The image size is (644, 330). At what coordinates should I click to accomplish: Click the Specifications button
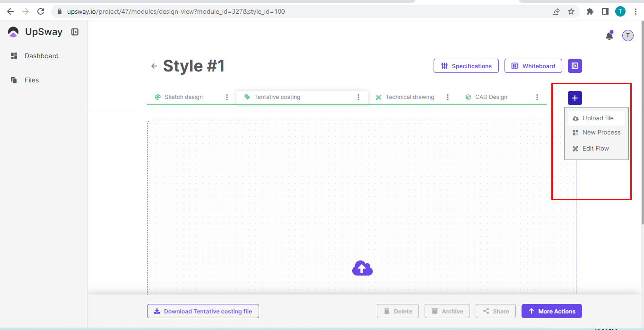tap(466, 66)
